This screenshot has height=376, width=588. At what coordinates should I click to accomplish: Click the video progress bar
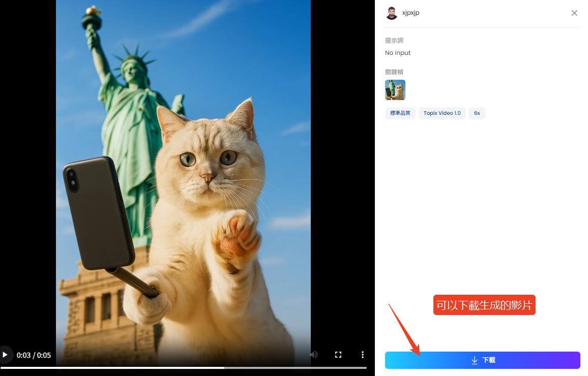pyautogui.click(x=184, y=368)
